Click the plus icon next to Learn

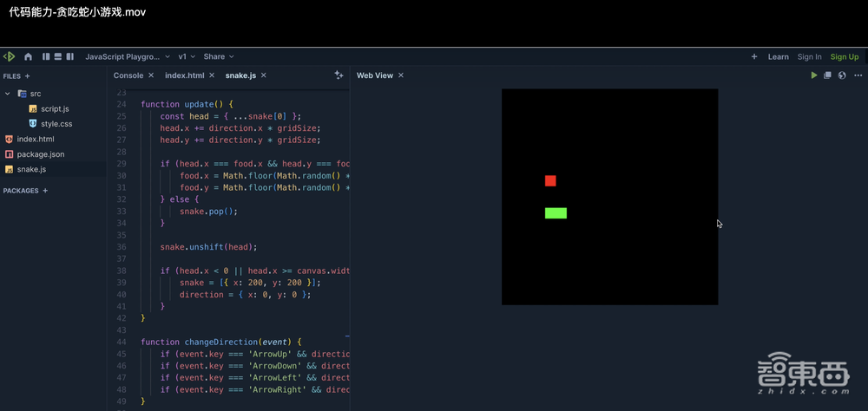coord(754,56)
